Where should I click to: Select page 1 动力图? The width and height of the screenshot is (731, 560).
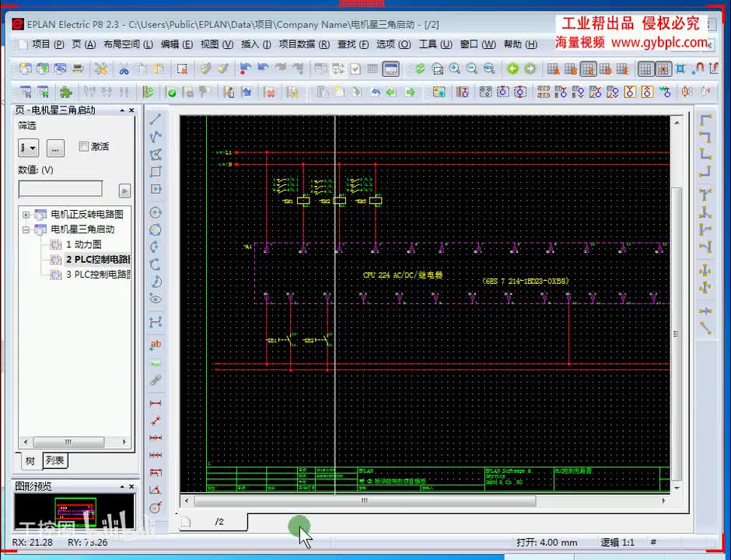point(83,244)
